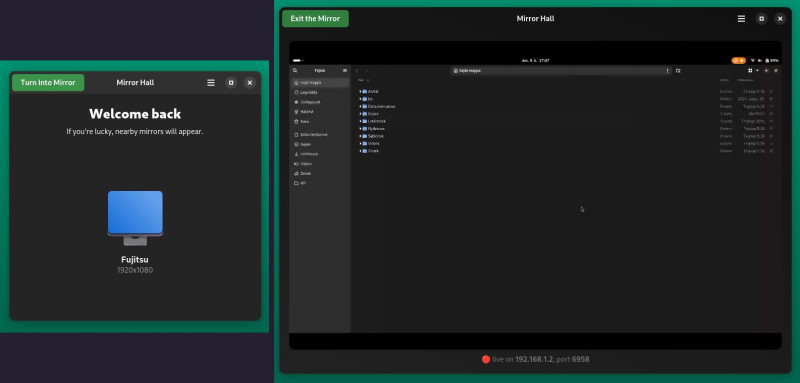Open sidebar hamburger menu in mirrored Files

pyautogui.click(x=345, y=70)
